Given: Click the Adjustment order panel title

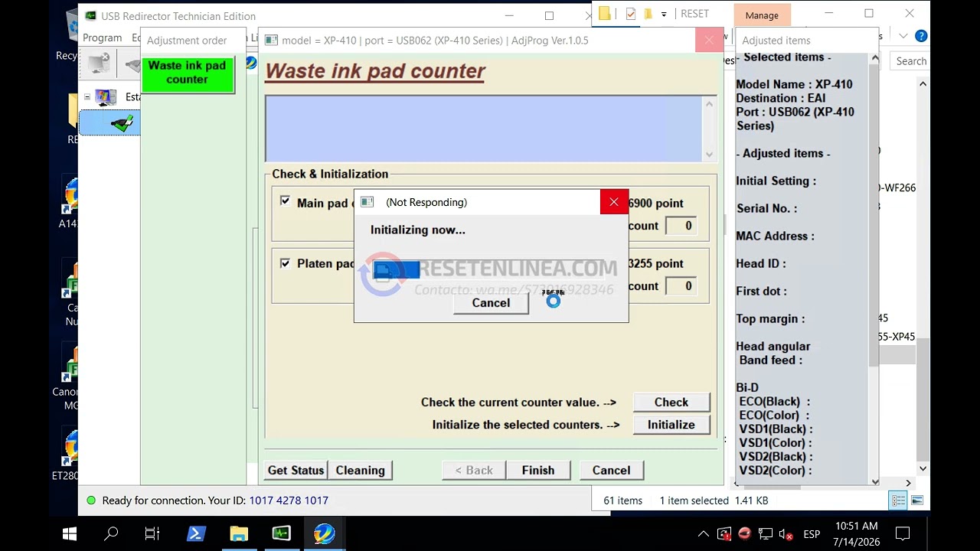Looking at the screenshot, I should tap(187, 41).
